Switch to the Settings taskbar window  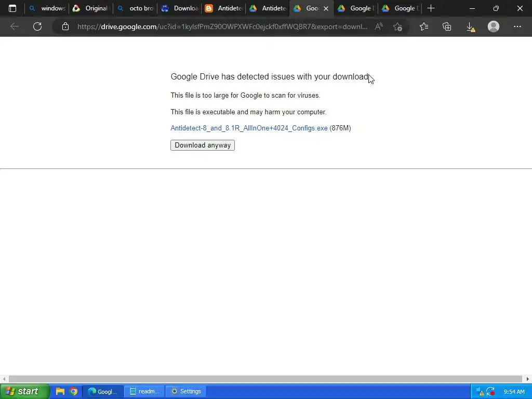186,391
